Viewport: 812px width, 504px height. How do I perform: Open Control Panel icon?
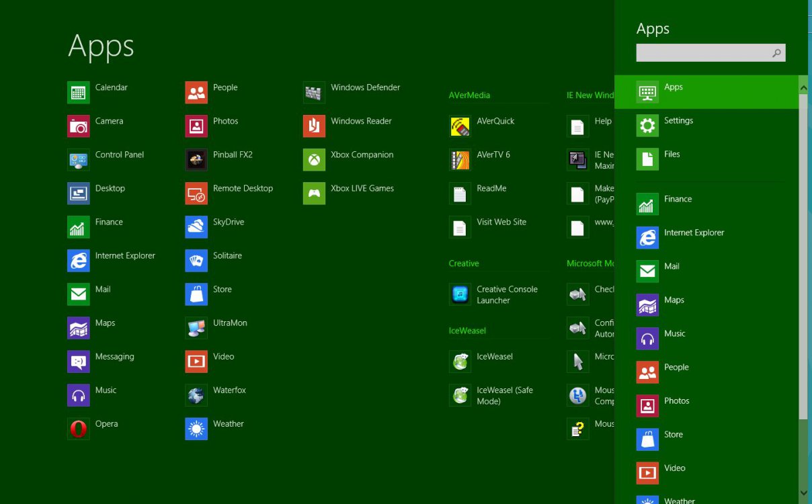pyautogui.click(x=79, y=159)
